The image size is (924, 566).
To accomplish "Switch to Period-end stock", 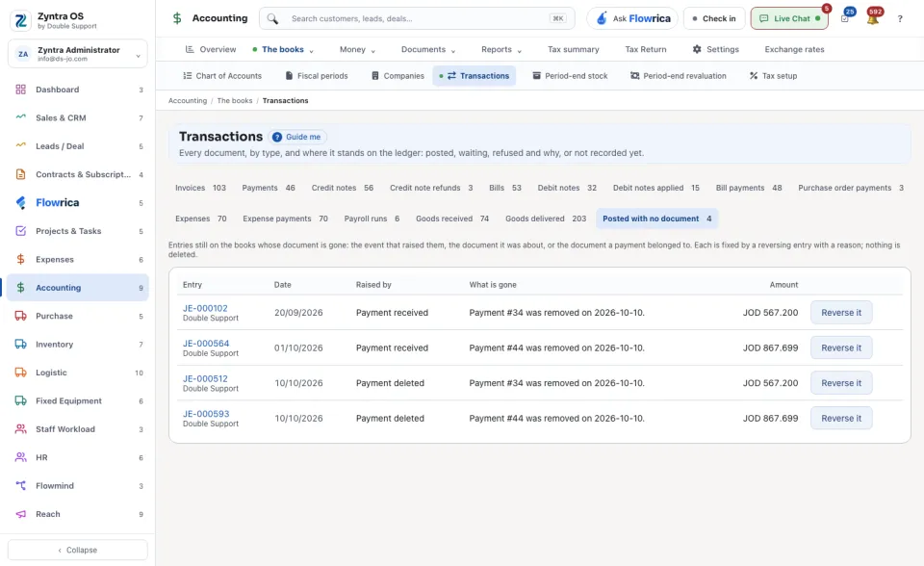I will [570, 76].
